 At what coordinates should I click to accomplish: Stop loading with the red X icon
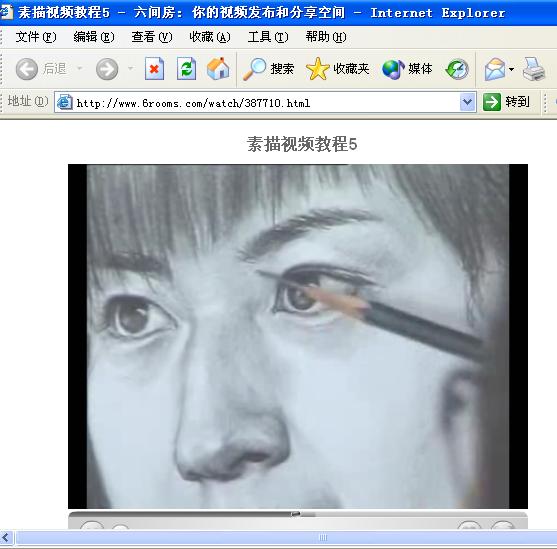(155, 69)
